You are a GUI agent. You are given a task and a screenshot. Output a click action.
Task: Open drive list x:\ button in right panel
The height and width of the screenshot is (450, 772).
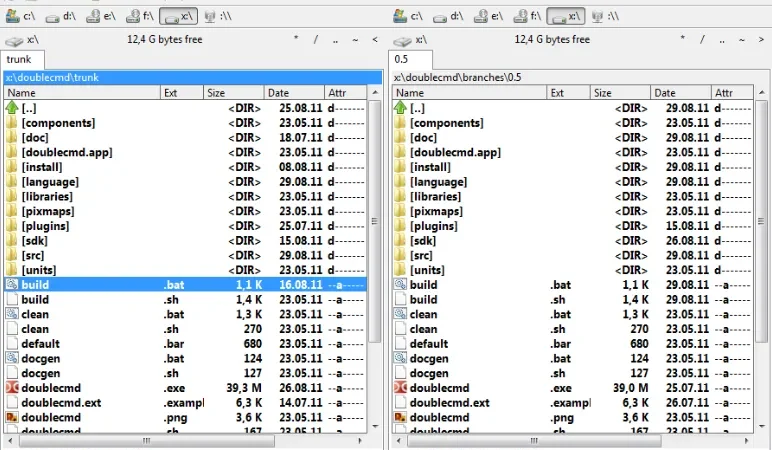[410, 40]
